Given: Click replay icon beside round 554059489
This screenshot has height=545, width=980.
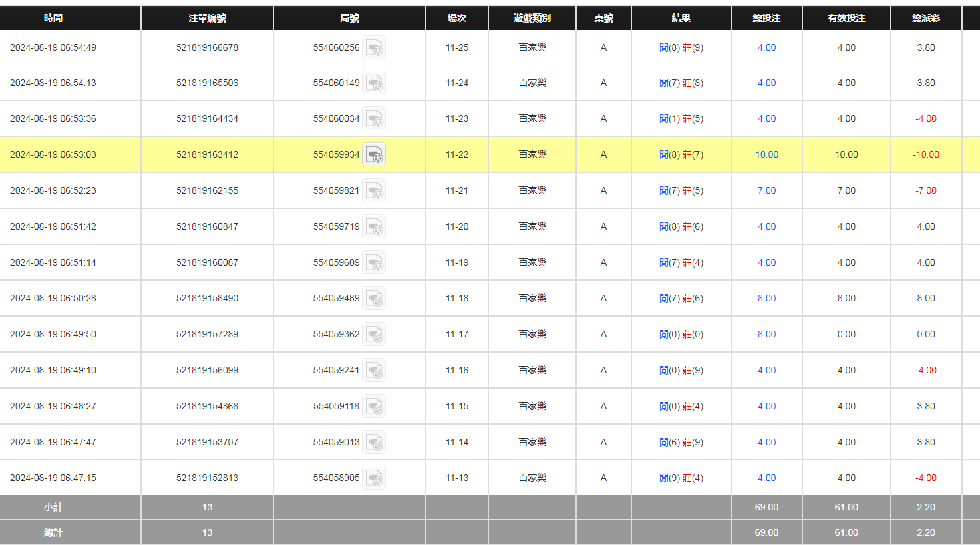Looking at the screenshot, I should coord(374,299).
